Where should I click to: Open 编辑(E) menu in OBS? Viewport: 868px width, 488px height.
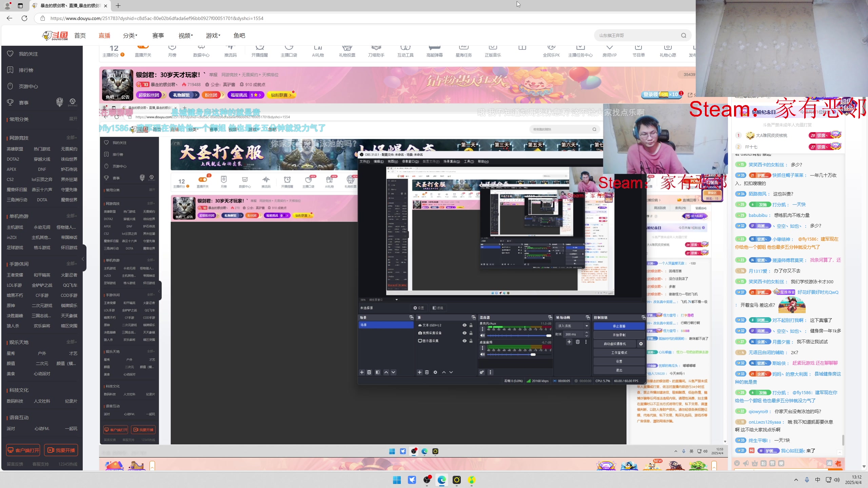pyautogui.click(x=378, y=162)
